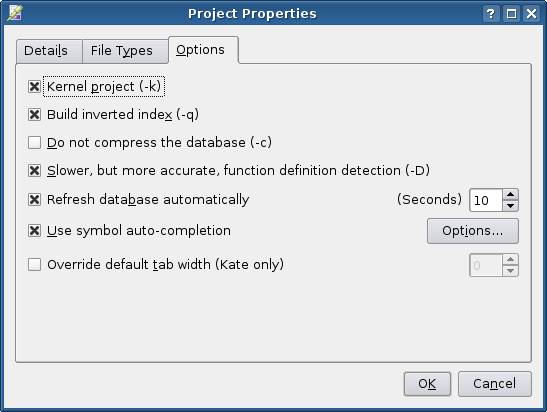Enable Do not compress the database
This screenshot has height=412, width=547.
click(x=34, y=142)
